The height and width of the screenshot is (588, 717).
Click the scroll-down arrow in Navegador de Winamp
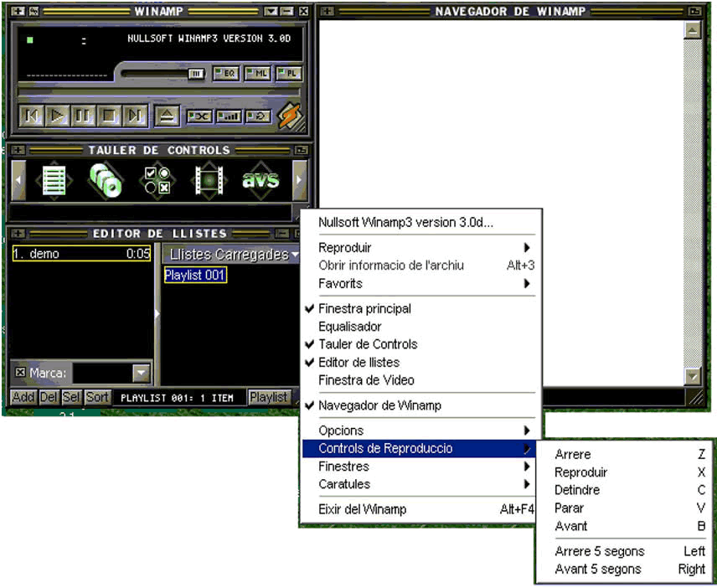(x=693, y=376)
